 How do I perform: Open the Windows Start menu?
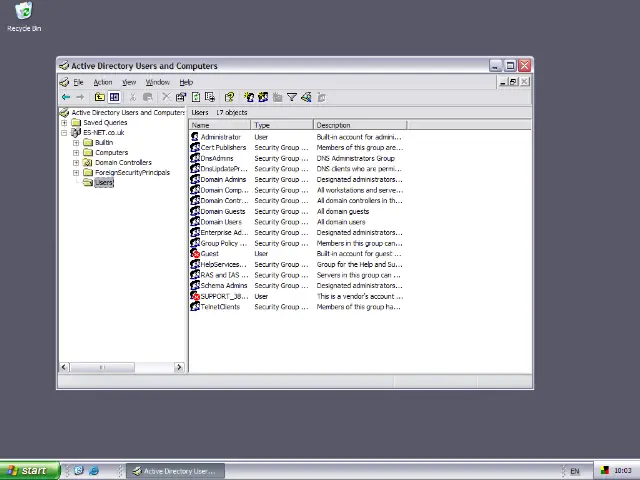[x=30, y=471]
